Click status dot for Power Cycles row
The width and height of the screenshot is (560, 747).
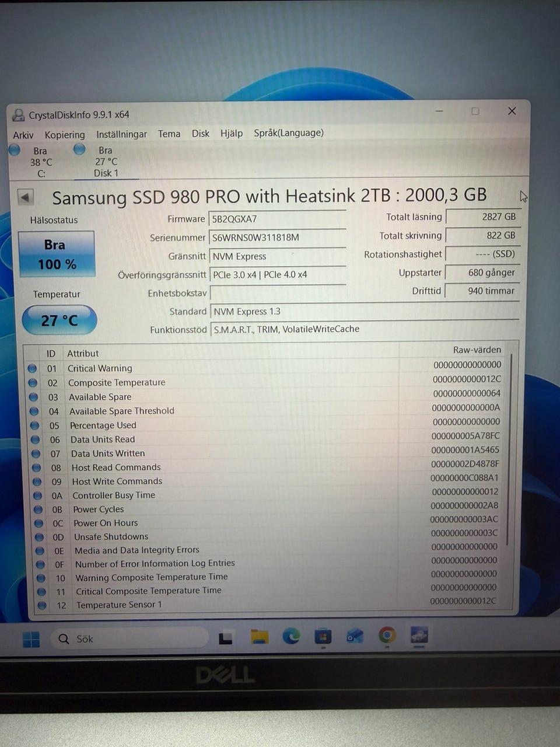point(38,509)
